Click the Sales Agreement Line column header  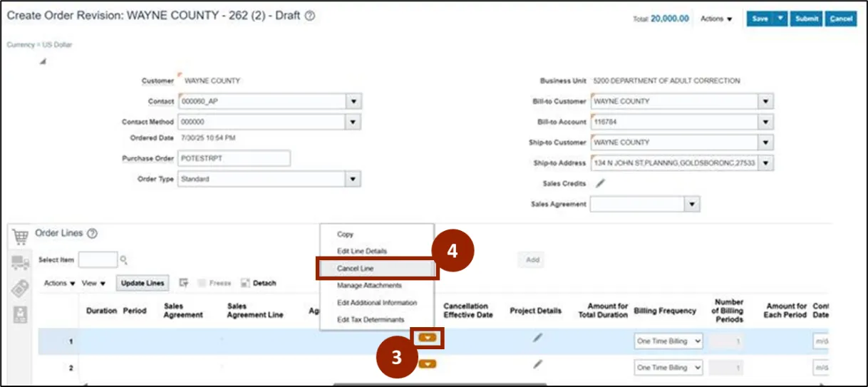click(x=255, y=311)
